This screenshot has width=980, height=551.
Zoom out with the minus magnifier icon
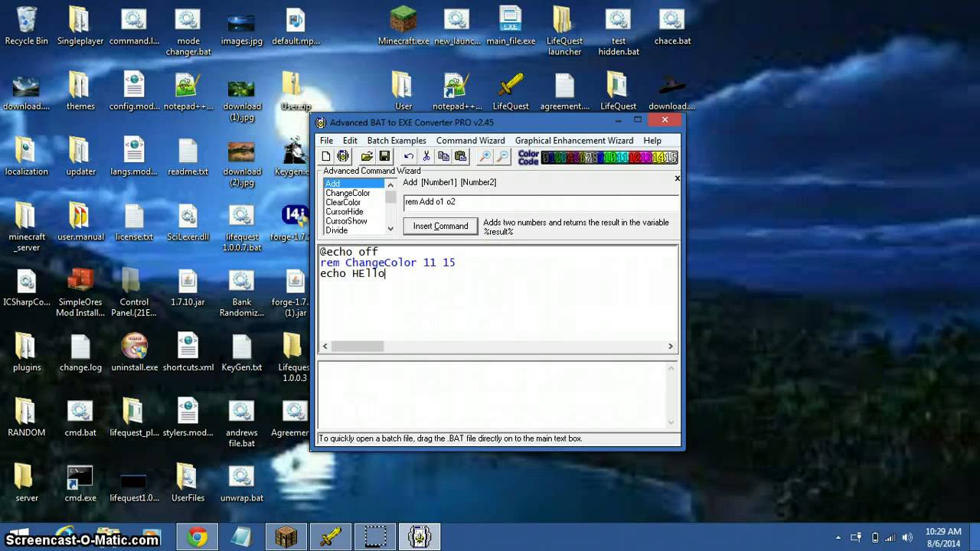click(x=502, y=157)
